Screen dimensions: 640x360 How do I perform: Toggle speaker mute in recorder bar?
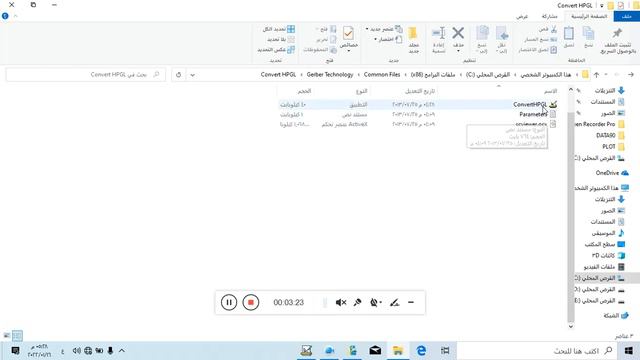[341, 302]
